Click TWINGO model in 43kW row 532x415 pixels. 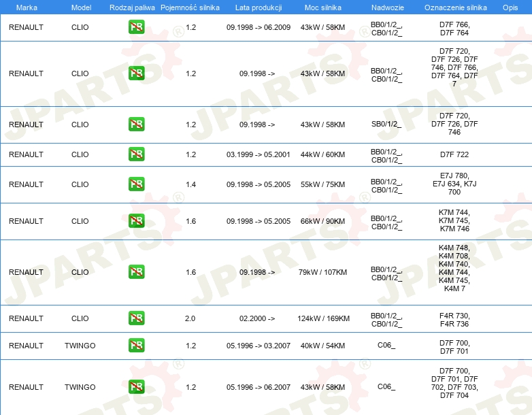pos(80,387)
